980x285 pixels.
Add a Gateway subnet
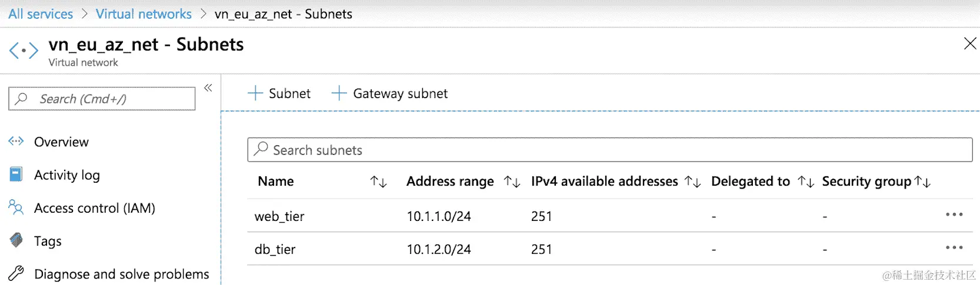click(x=389, y=93)
